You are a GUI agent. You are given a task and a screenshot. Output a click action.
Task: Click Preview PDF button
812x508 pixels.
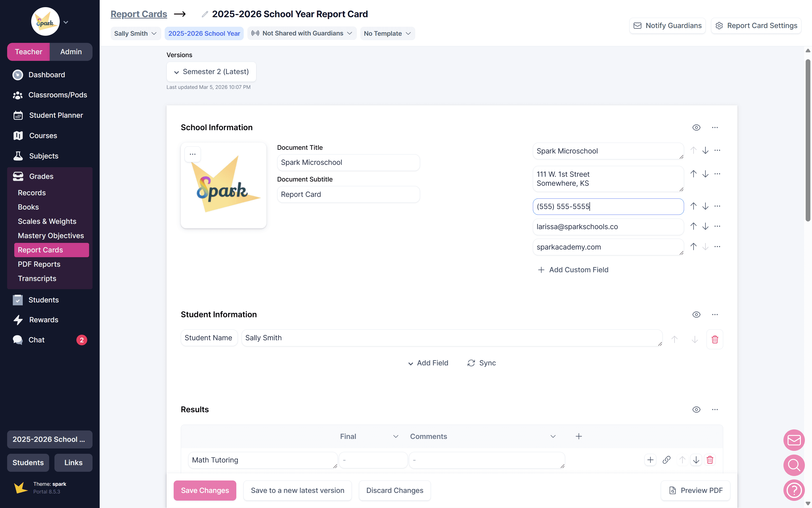click(x=696, y=490)
